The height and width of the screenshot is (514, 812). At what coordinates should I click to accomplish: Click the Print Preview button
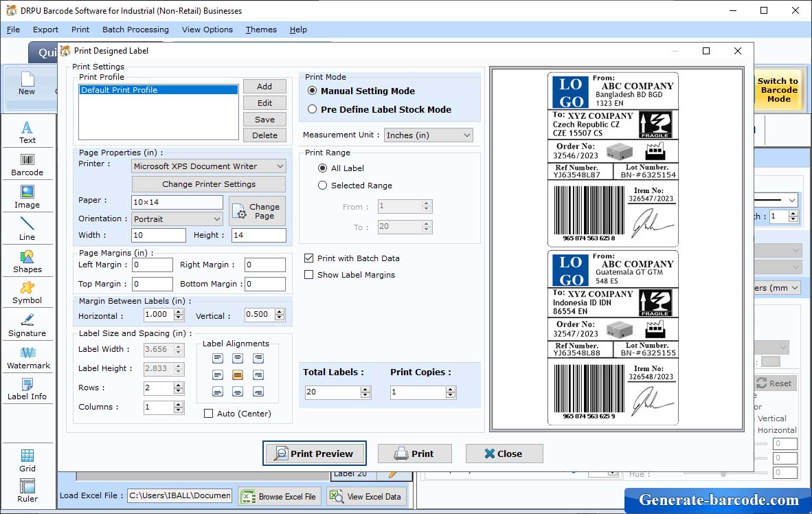[x=315, y=454]
